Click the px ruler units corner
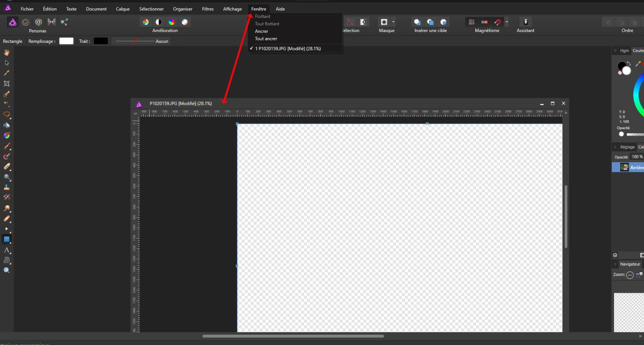Screen dimensions: 644x345 point(135,114)
